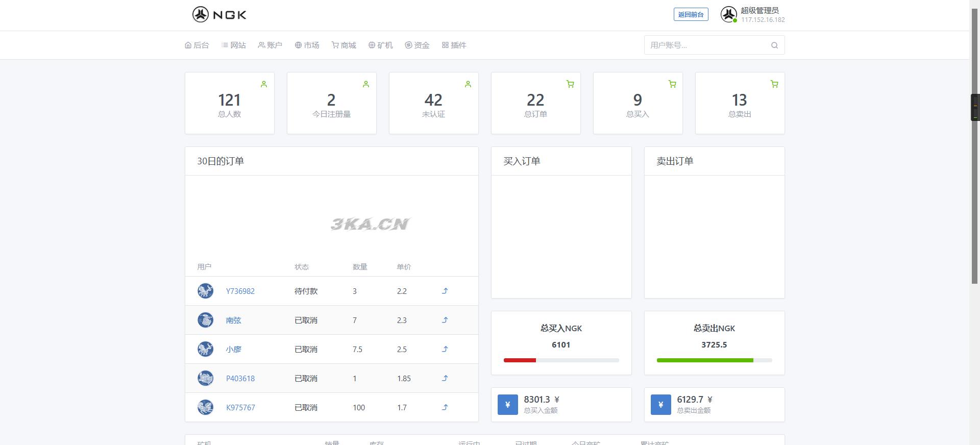This screenshot has height=445, width=980.
Task: Click the avatar of user K975767
Action: click(205, 407)
